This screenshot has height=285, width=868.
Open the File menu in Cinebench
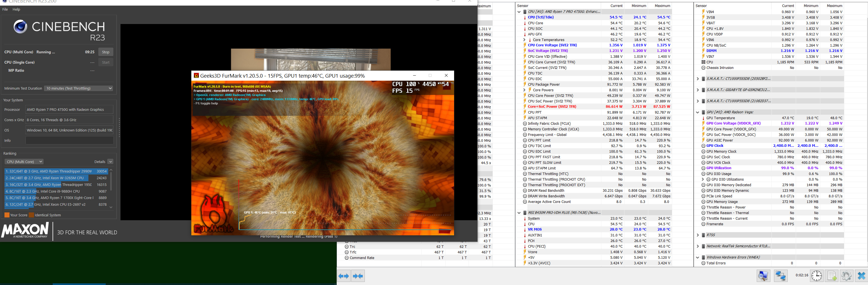[5, 9]
